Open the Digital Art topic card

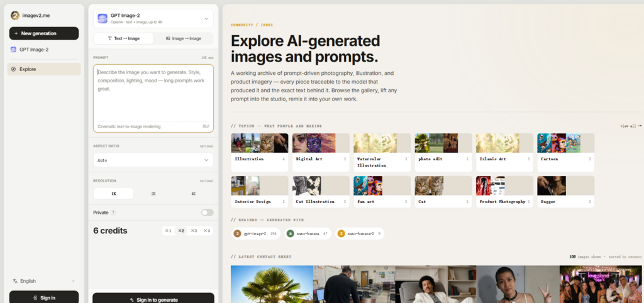(321, 152)
